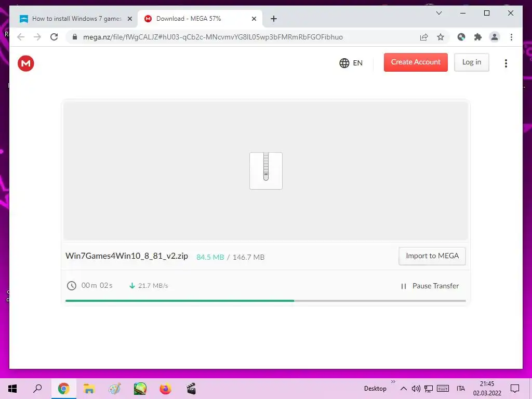Open taskbar Search magnifier

click(37, 389)
